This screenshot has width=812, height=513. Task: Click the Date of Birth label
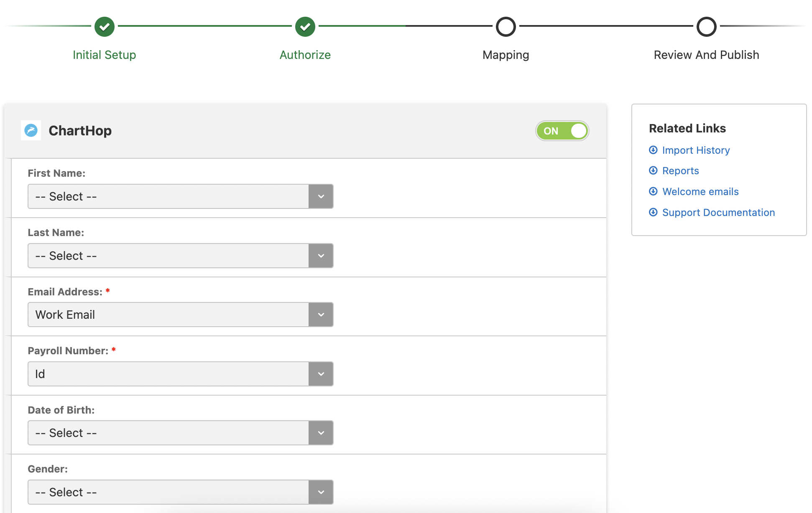[x=61, y=410]
